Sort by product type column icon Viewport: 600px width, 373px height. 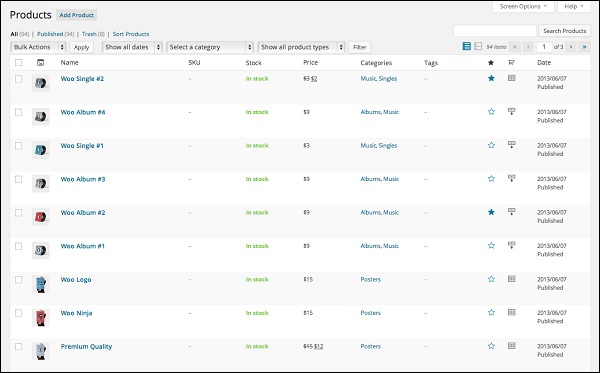click(511, 63)
